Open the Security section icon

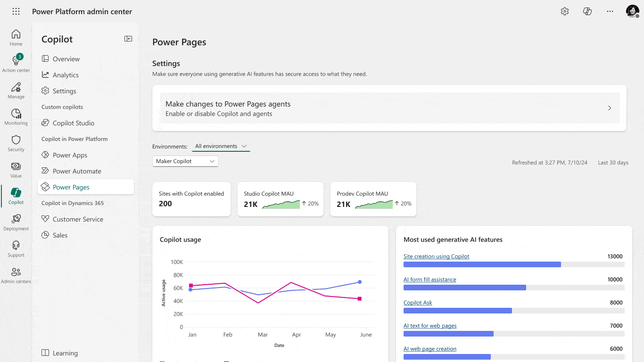point(16,142)
